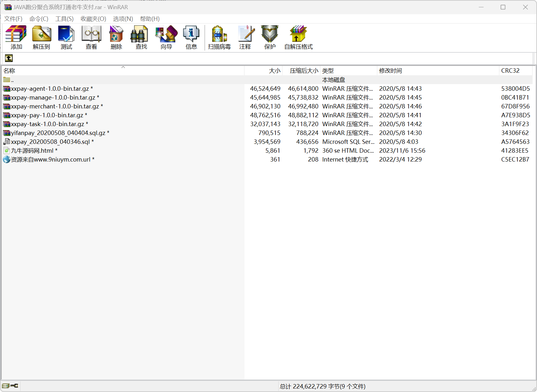Show archive Info (信息) icon
537x392 pixels.
[x=191, y=37]
